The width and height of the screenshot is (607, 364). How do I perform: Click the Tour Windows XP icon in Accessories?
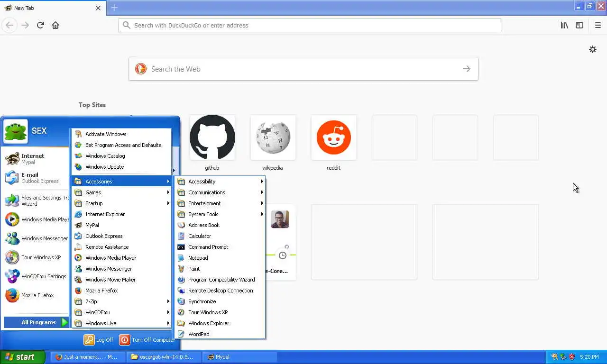[x=181, y=312]
